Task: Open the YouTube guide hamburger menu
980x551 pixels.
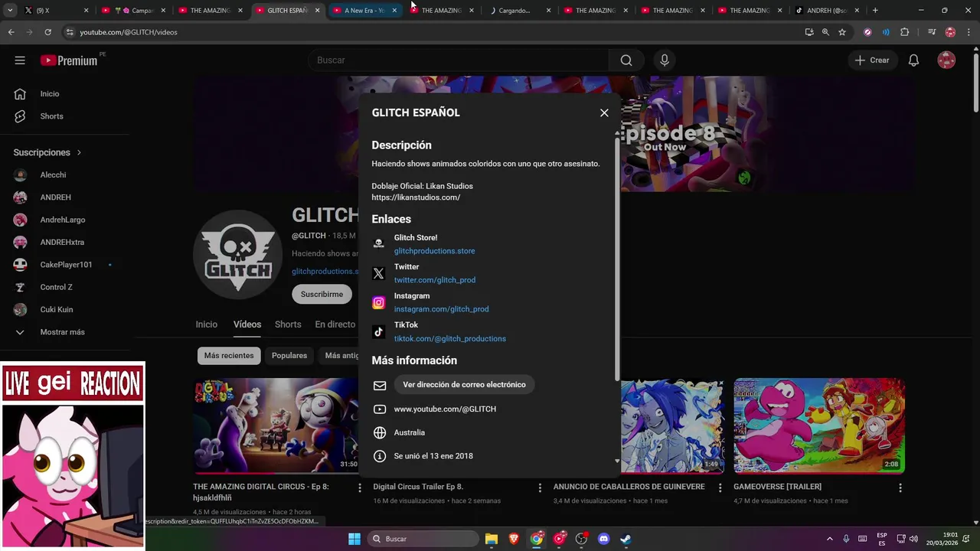Action: (x=20, y=60)
